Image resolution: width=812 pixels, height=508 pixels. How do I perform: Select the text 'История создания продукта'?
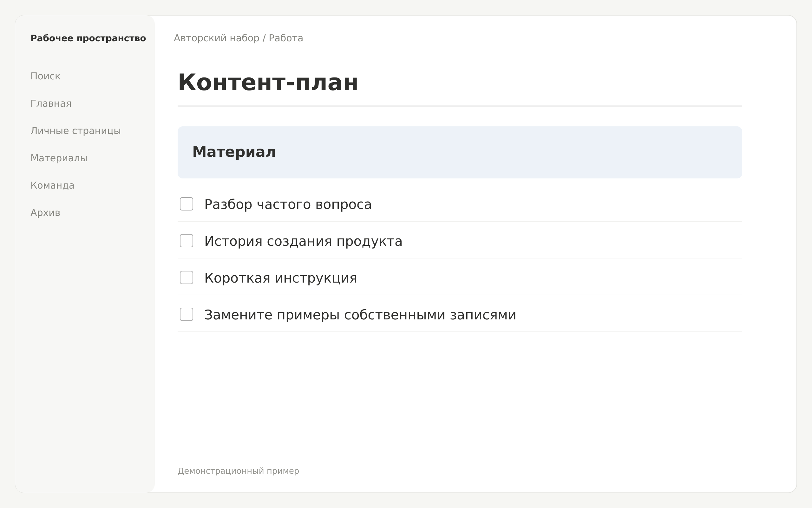pyautogui.click(x=303, y=241)
